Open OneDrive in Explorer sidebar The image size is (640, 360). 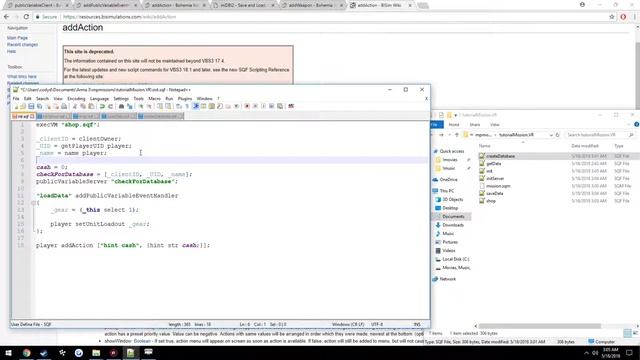pos(449,180)
